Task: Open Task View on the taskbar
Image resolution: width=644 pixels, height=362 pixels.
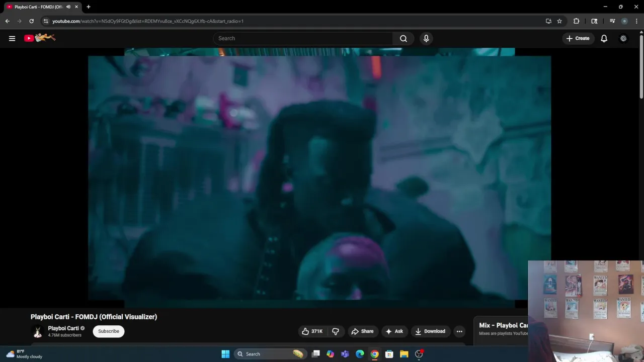Action: point(316,354)
